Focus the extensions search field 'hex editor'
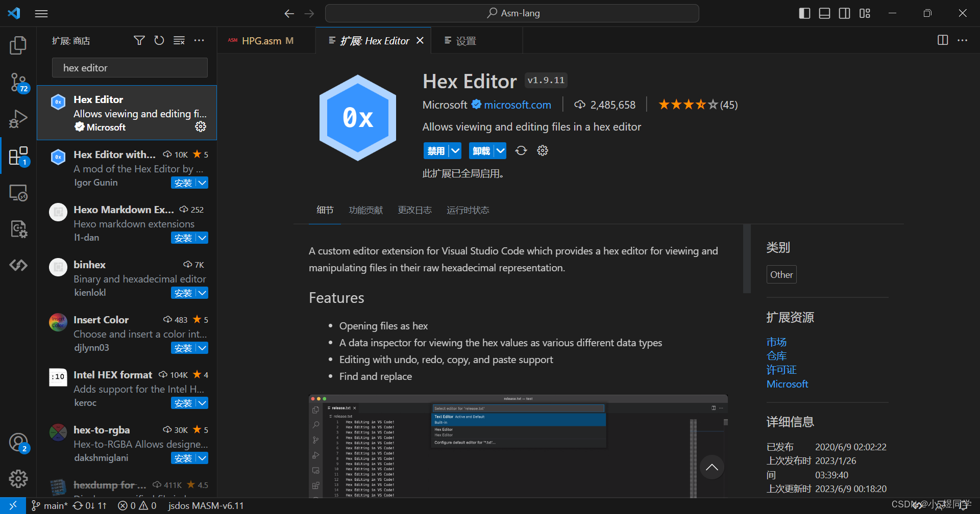980x514 pixels. pos(130,68)
